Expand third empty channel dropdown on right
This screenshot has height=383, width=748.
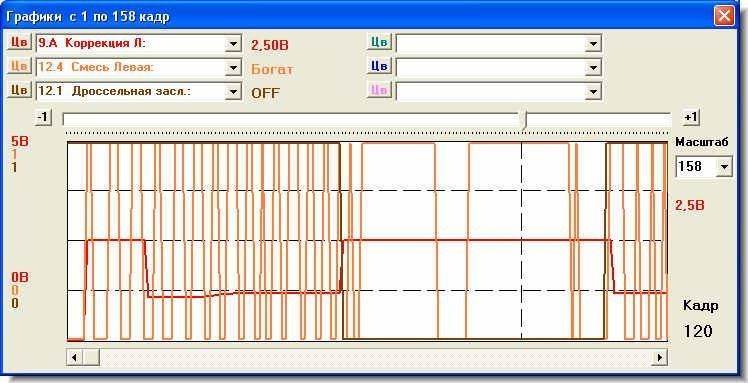click(x=592, y=92)
